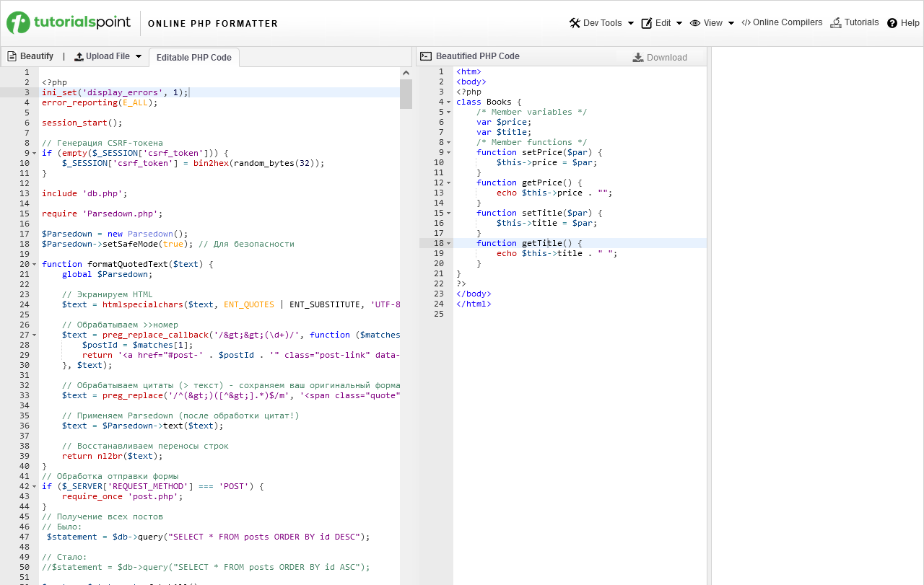Expand the Dev Tools dropdown arrow

(x=631, y=23)
